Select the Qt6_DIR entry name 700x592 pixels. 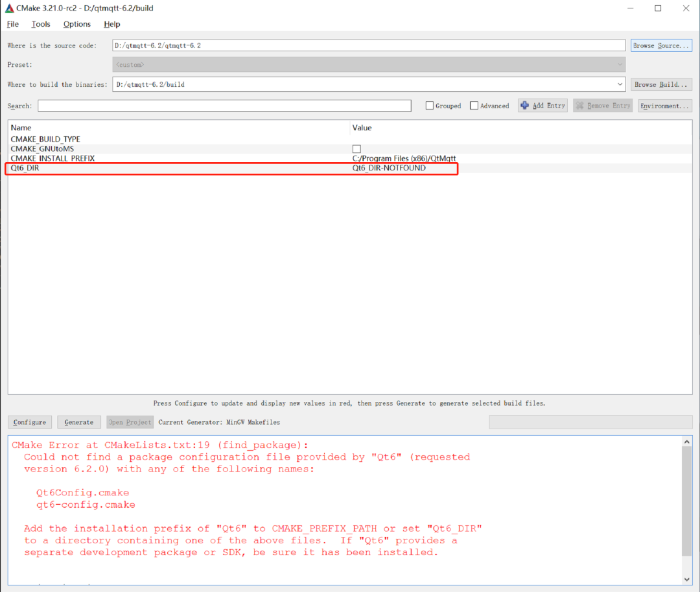tap(25, 168)
